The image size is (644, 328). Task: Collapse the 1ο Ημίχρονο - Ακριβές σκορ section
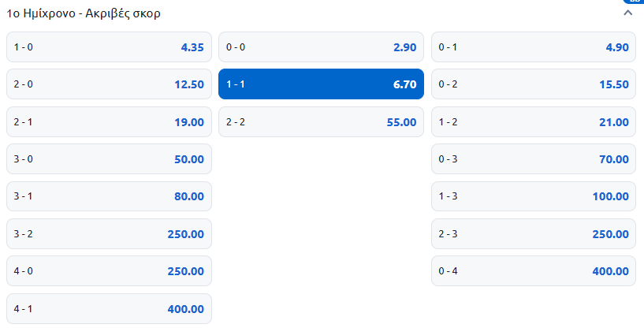(x=628, y=13)
